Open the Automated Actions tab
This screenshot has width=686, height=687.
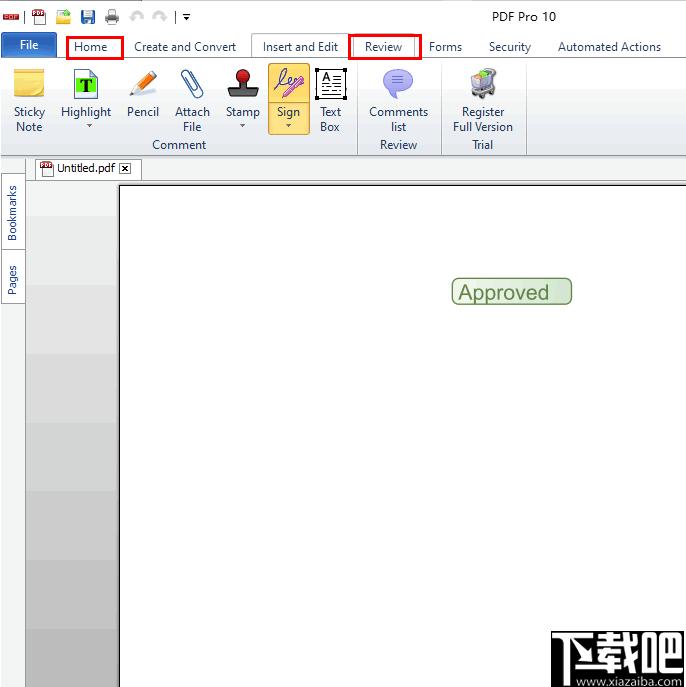[609, 47]
